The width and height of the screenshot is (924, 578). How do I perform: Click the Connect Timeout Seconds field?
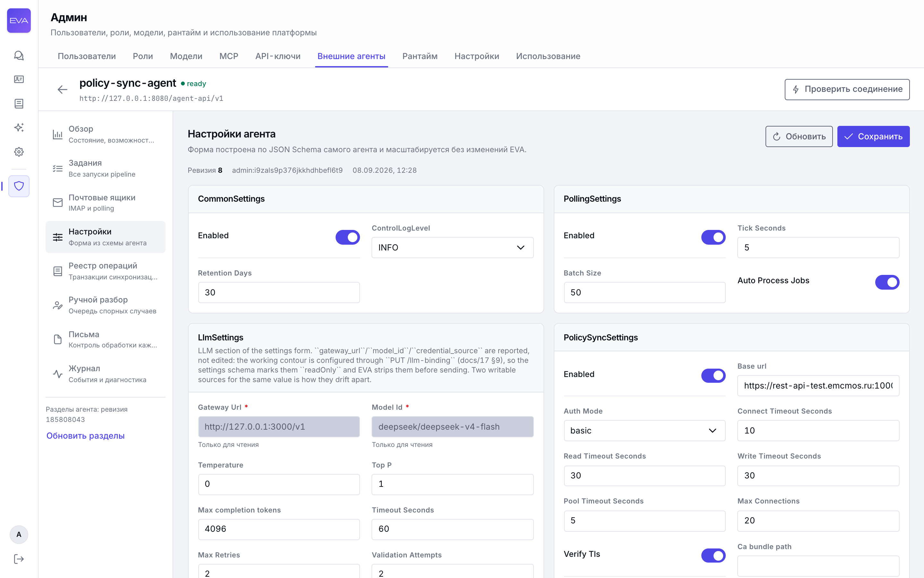pyautogui.click(x=818, y=430)
